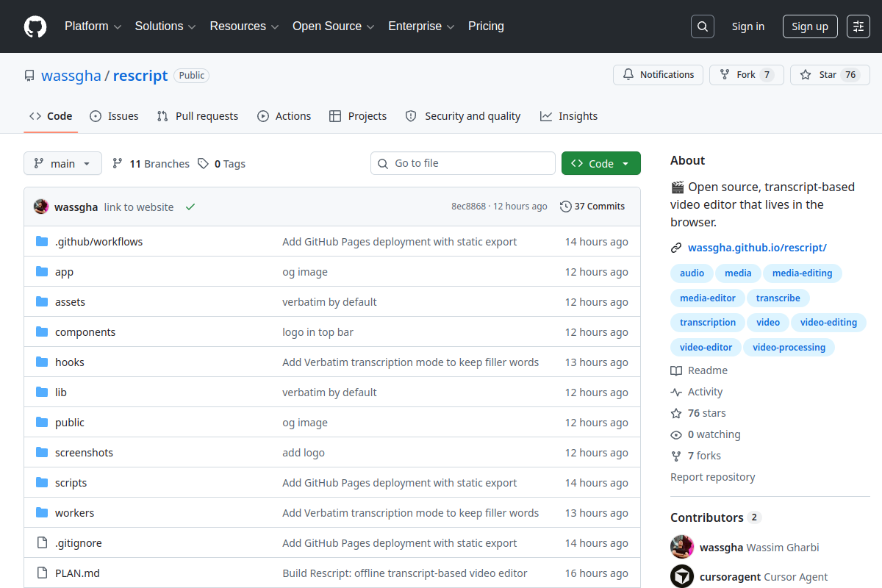
Task: Click the .github/workflows folder icon
Action: pos(42,241)
